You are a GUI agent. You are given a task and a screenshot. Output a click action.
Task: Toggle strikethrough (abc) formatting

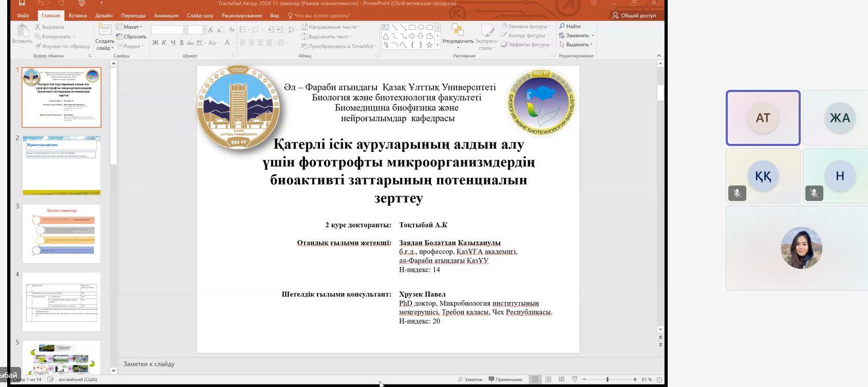click(191, 43)
